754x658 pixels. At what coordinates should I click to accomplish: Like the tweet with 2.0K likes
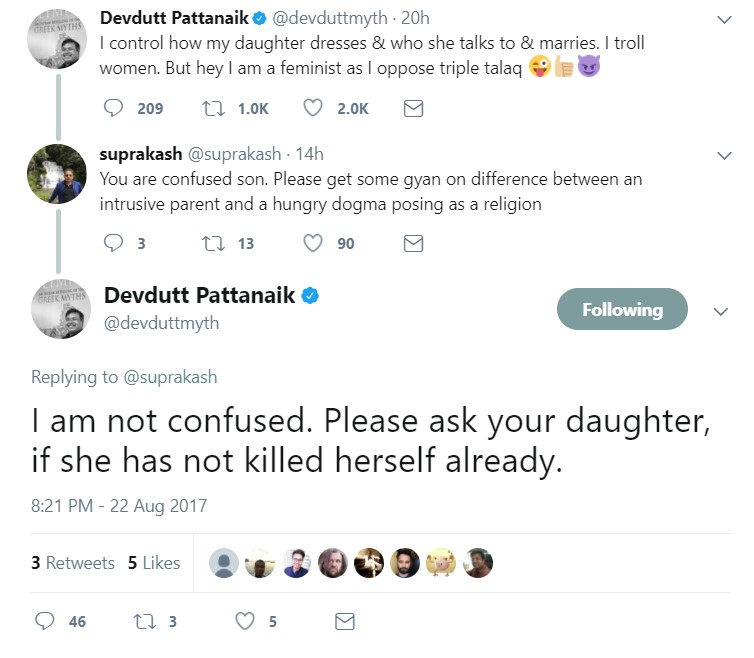[313, 108]
